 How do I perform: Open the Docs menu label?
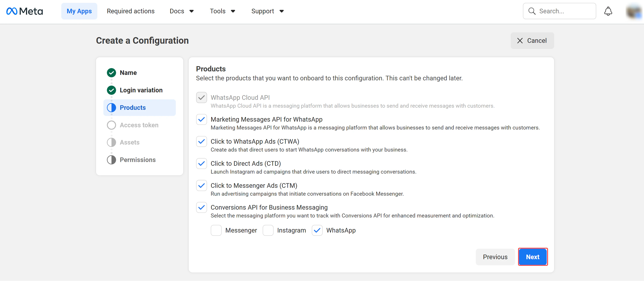click(177, 11)
